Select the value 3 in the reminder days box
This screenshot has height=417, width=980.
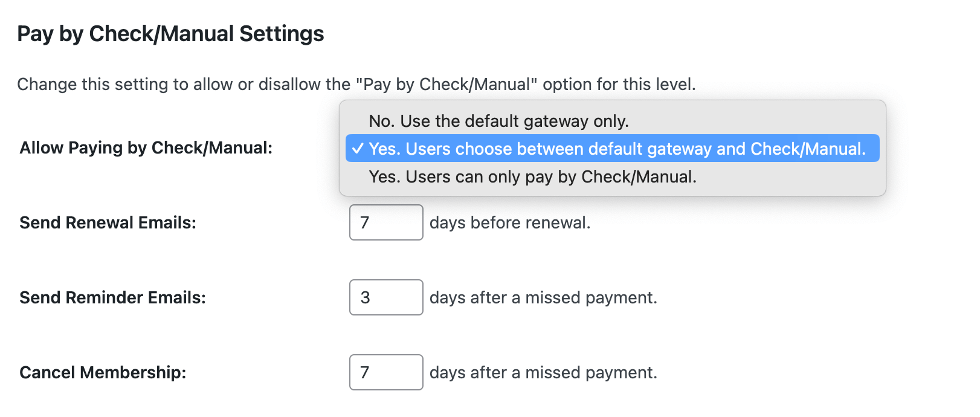pyautogui.click(x=386, y=297)
